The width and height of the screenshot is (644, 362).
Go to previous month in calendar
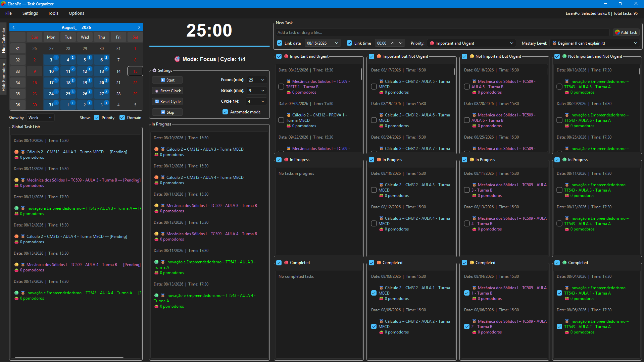click(13, 28)
